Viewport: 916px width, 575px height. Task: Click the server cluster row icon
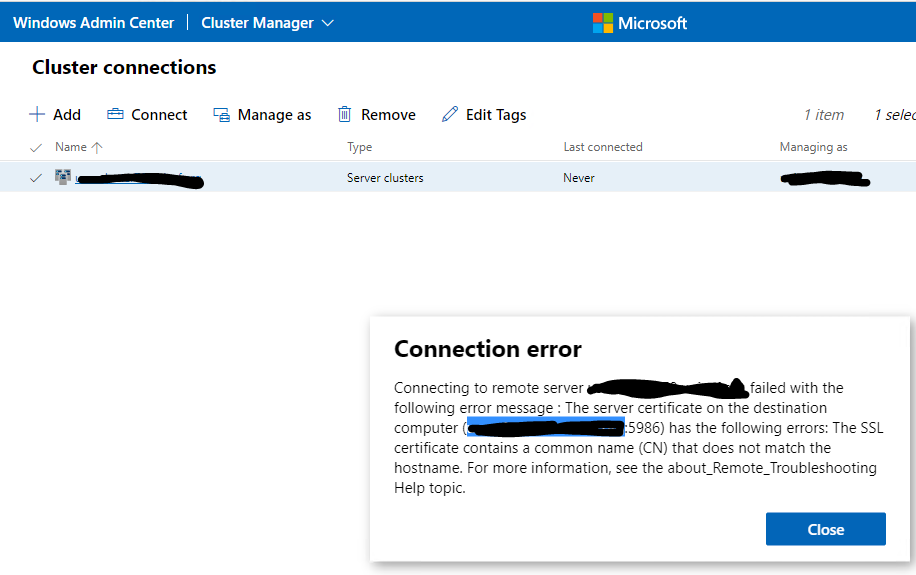63,178
